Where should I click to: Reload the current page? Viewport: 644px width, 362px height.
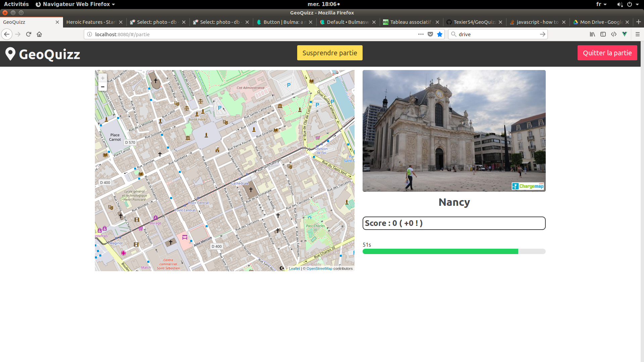(x=29, y=34)
